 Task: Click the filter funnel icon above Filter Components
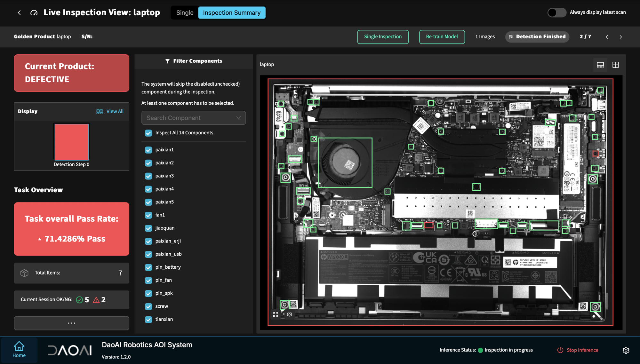[x=167, y=61]
